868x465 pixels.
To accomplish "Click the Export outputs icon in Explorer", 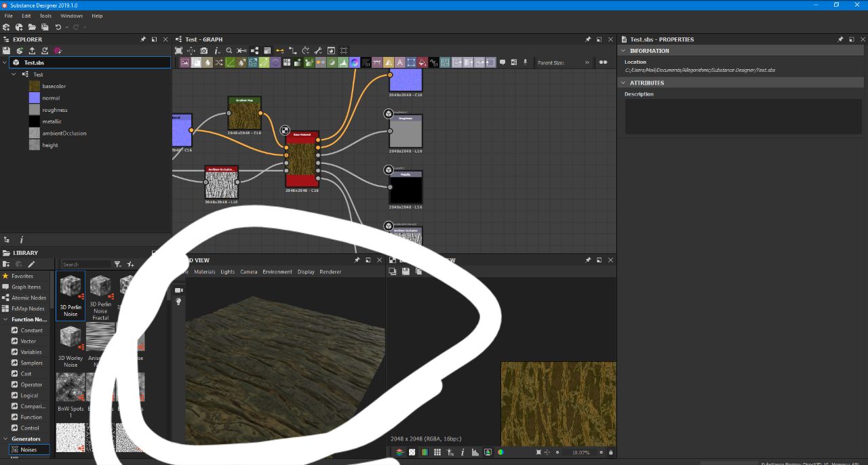I will point(32,51).
